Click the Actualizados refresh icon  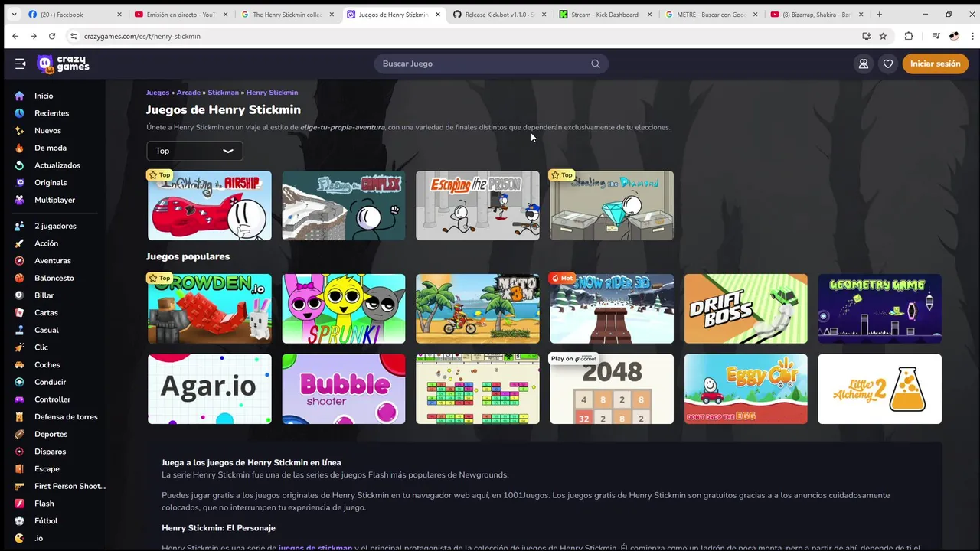19,165
